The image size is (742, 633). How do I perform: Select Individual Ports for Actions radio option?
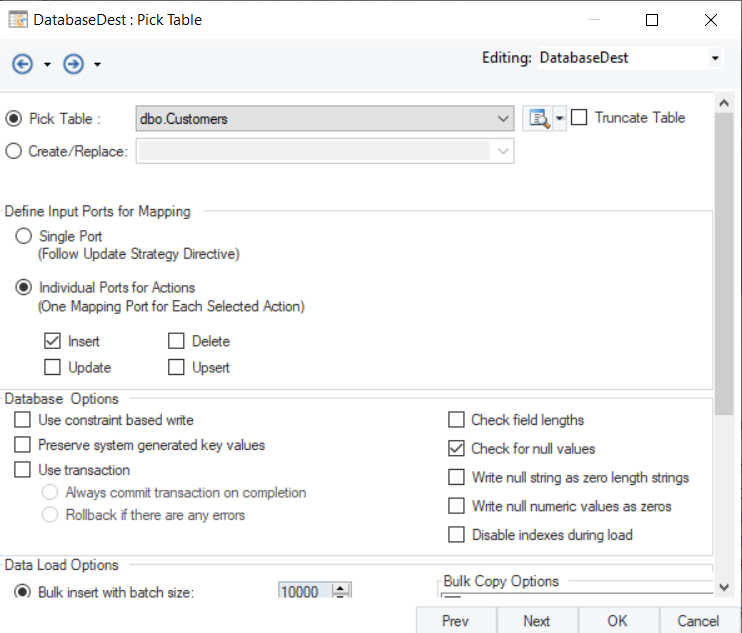(x=23, y=287)
